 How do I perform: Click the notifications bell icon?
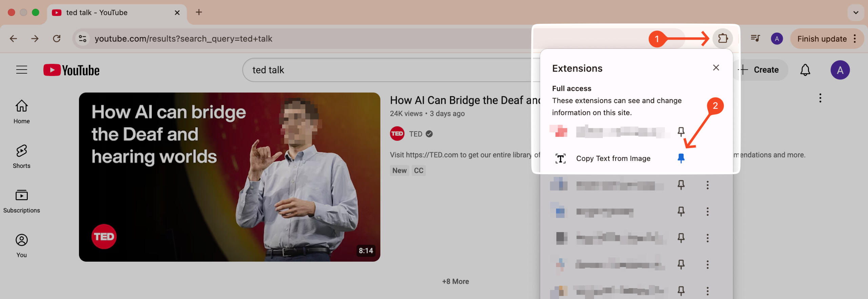[805, 70]
